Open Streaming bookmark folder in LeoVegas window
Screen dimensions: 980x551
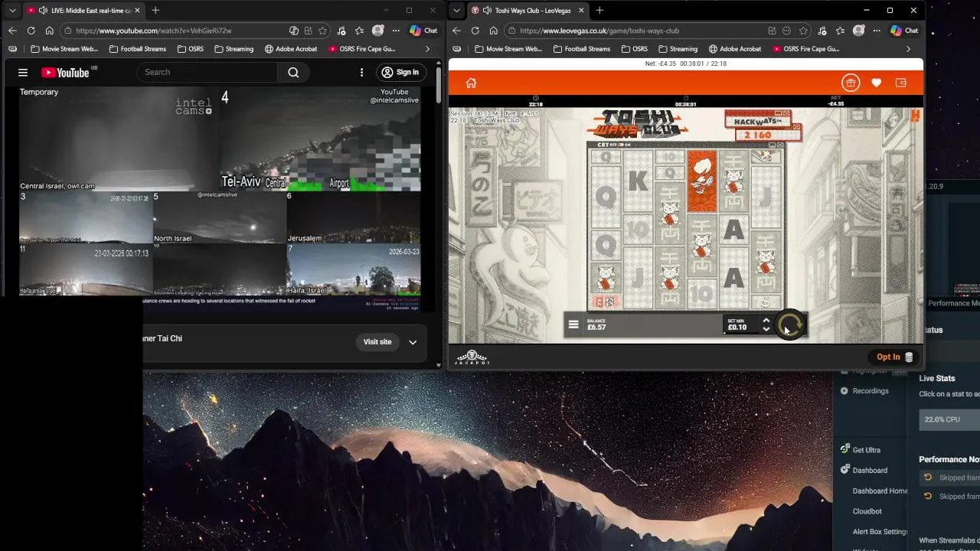click(x=678, y=49)
